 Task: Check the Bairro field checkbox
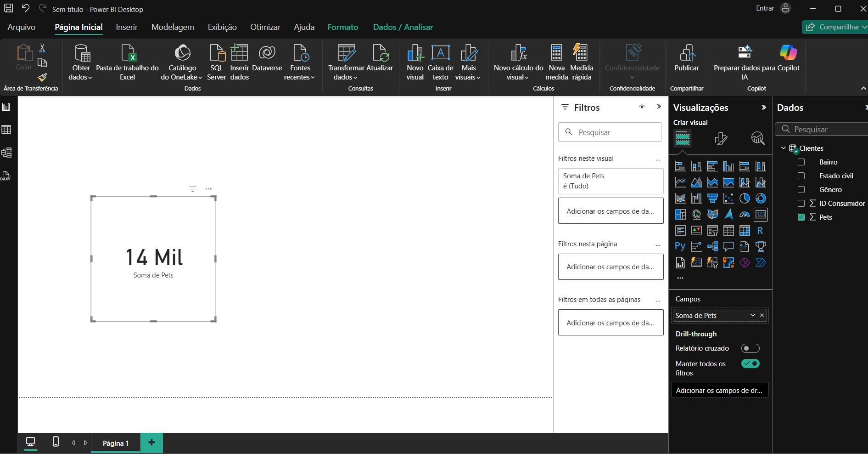pos(801,162)
